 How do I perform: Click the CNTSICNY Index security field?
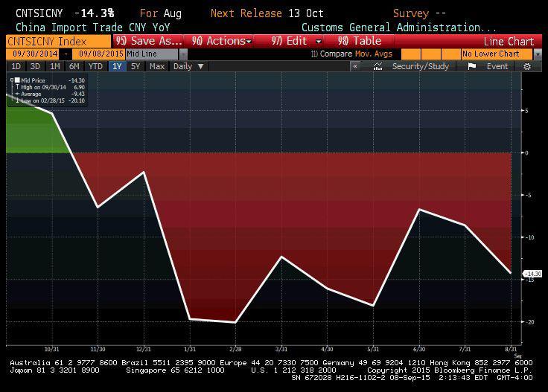[x=48, y=42]
